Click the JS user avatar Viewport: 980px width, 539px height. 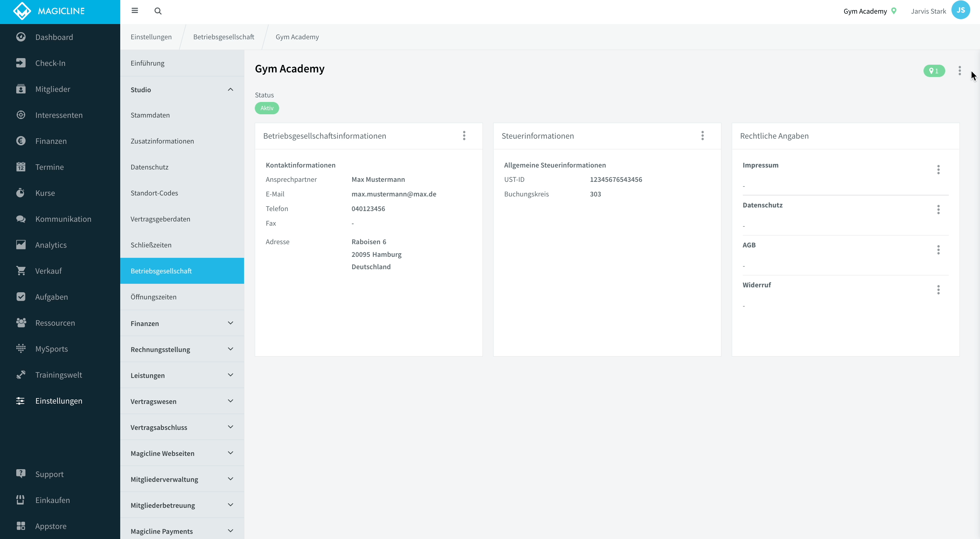(961, 10)
